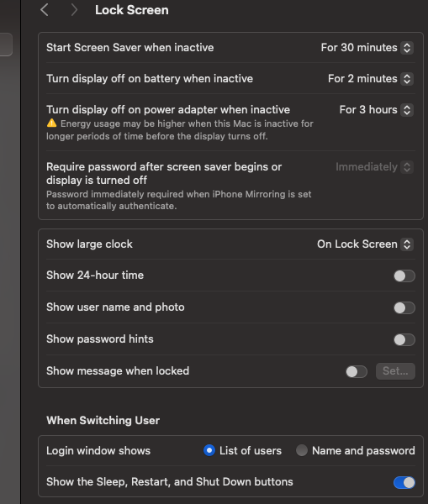Screen dimensions: 428x504
Task: Click the stepper arrows beside For 3 hours
Action: (407, 110)
